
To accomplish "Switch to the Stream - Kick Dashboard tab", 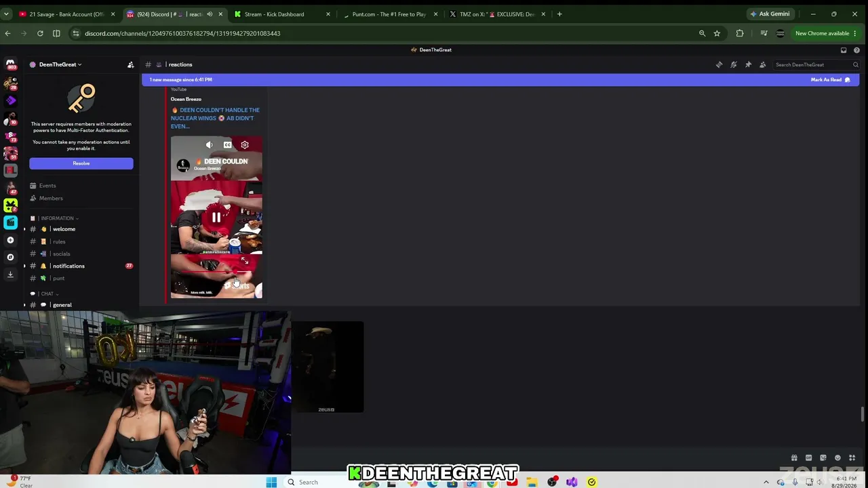I will coord(283,14).
